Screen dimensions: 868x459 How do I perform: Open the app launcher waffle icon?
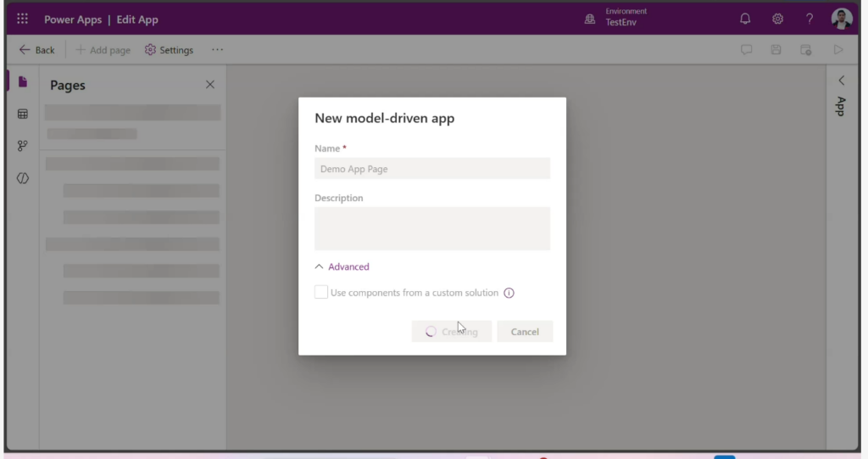[23, 19]
